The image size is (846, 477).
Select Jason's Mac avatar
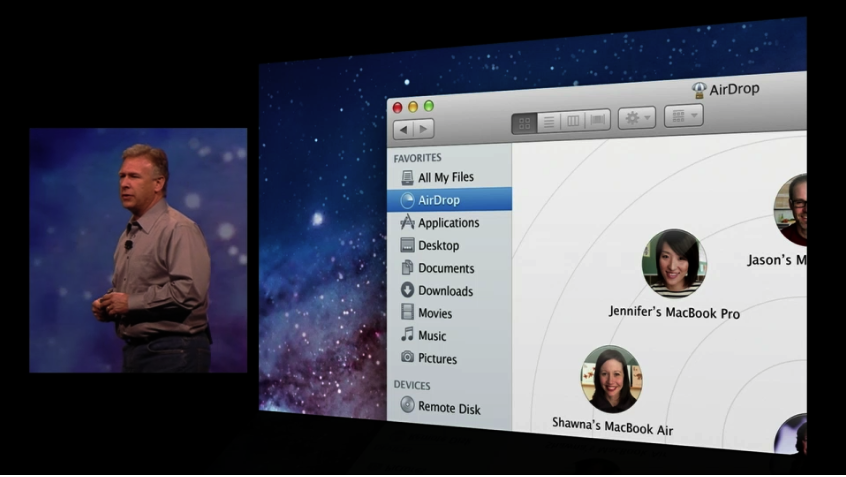pos(791,210)
